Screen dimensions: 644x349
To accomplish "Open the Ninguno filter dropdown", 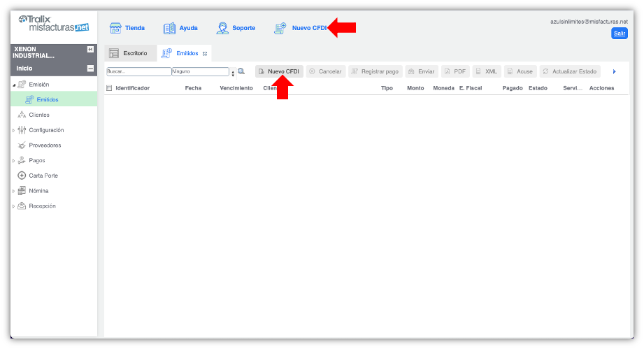I will coord(232,71).
